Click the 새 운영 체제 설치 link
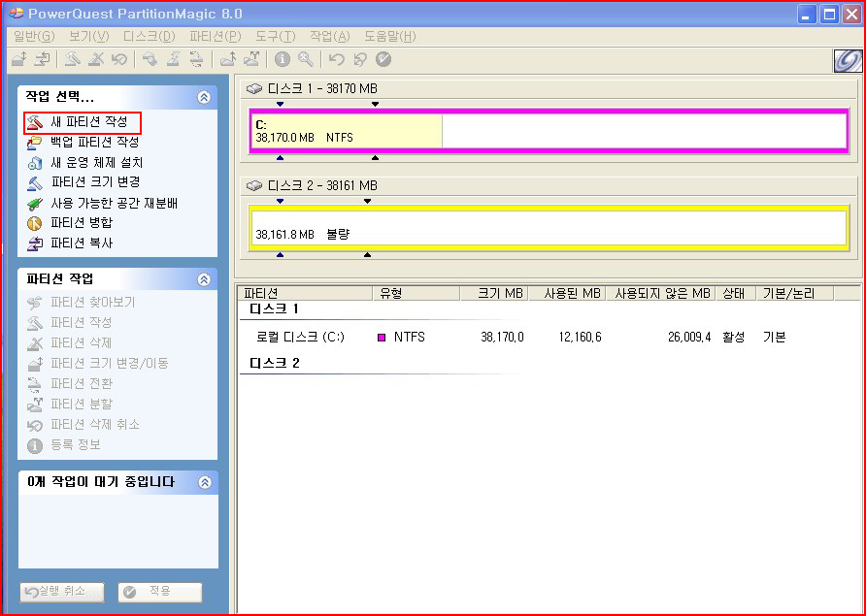Viewport: 866px width, 616px height. click(x=97, y=163)
